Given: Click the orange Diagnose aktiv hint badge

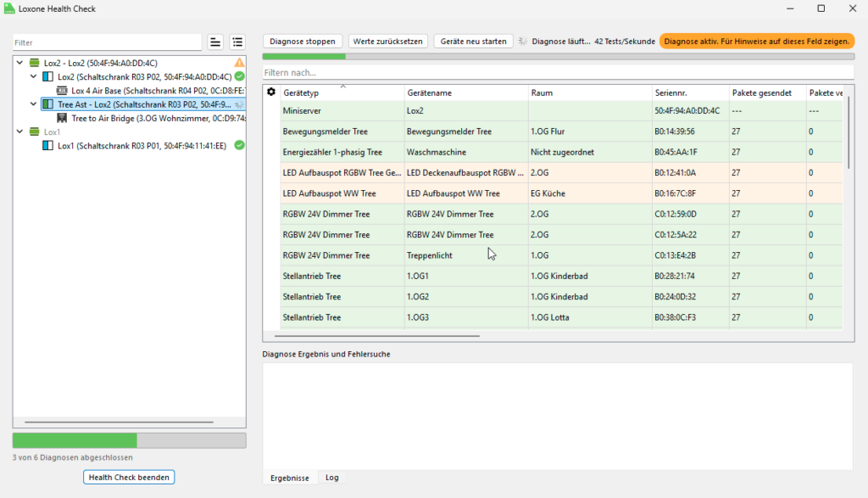Looking at the screenshot, I should pos(757,41).
